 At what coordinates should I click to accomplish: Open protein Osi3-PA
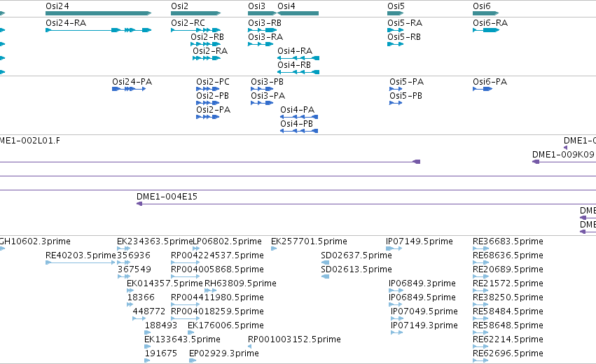(x=268, y=96)
